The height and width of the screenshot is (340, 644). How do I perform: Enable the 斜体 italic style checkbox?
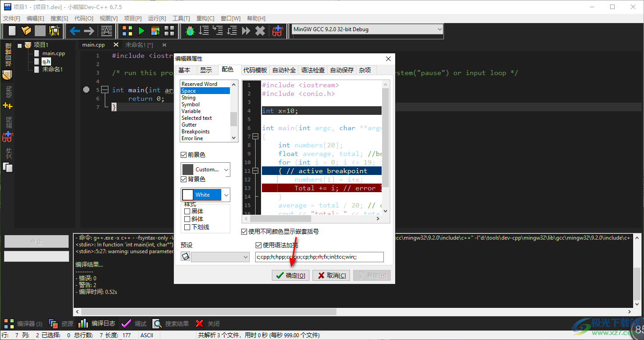(187, 219)
